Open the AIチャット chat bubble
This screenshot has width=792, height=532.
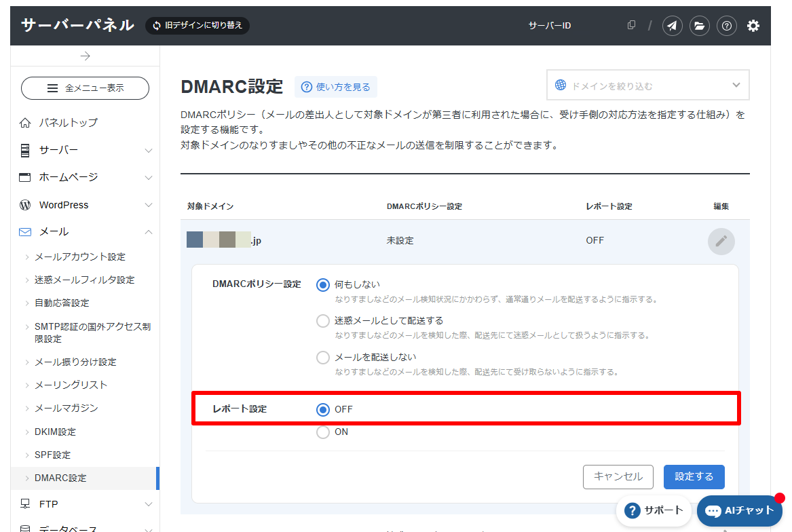point(740,511)
